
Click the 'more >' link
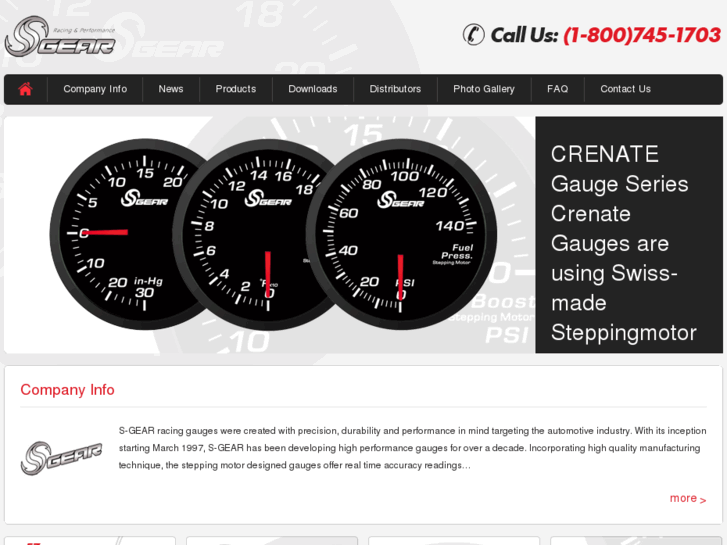[x=688, y=499]
